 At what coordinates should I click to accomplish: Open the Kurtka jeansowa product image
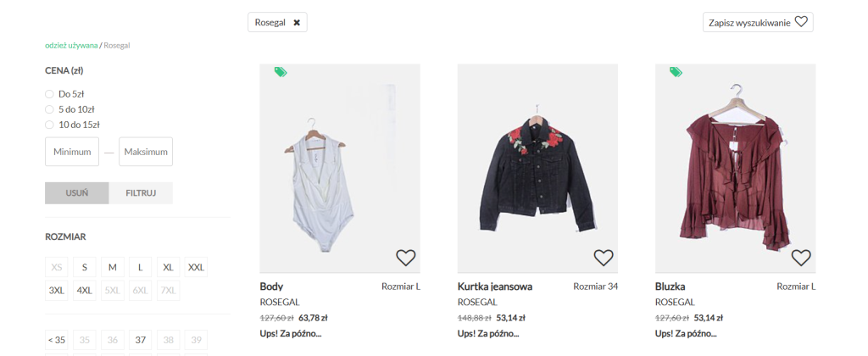pos(537,168)
